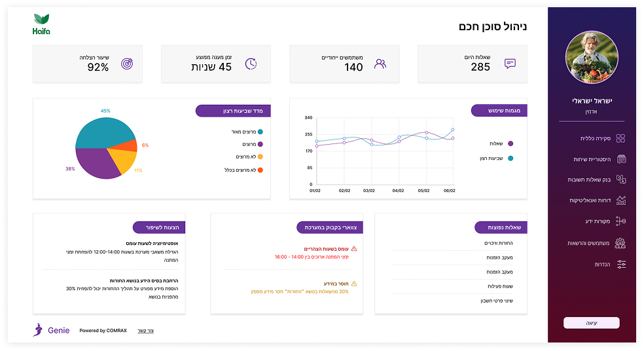Click the שיעור הצלחה target icon
This screenshot has height=351, width=644.
tap(128, 64)
